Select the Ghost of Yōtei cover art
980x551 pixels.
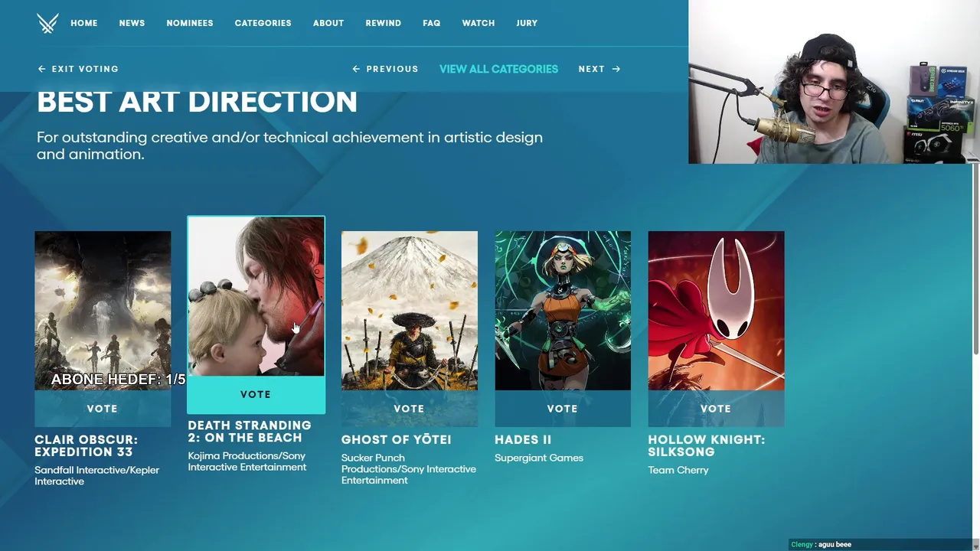pos(409,311)
